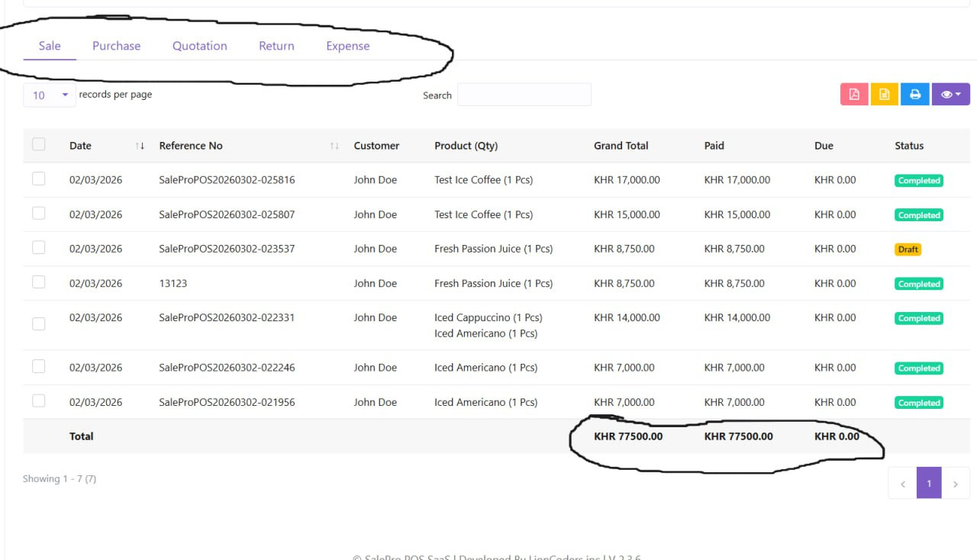Check the row SaleProPOS20260302-025807
Image resolution: width=977 pixels, height=560 pixels.
pyautogui.click(x=39, y=213)
